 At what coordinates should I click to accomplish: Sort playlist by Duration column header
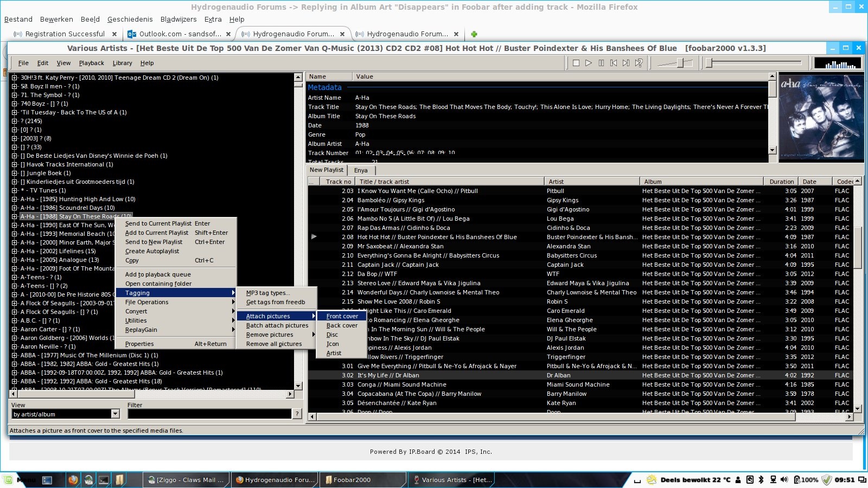[782, 182]
